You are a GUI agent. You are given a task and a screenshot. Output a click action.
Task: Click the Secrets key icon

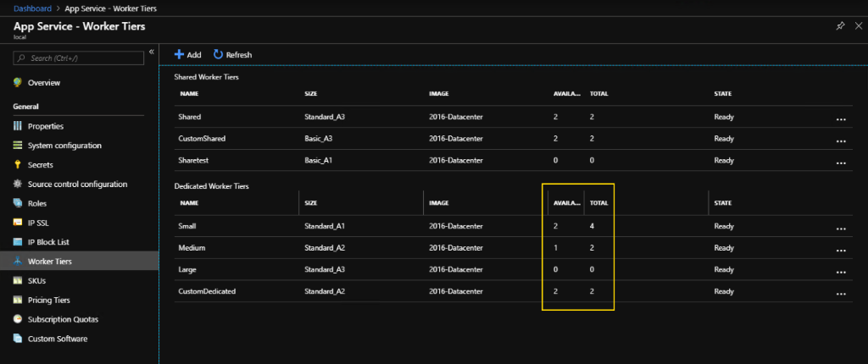pyautogui.click(x=18, y=165)
